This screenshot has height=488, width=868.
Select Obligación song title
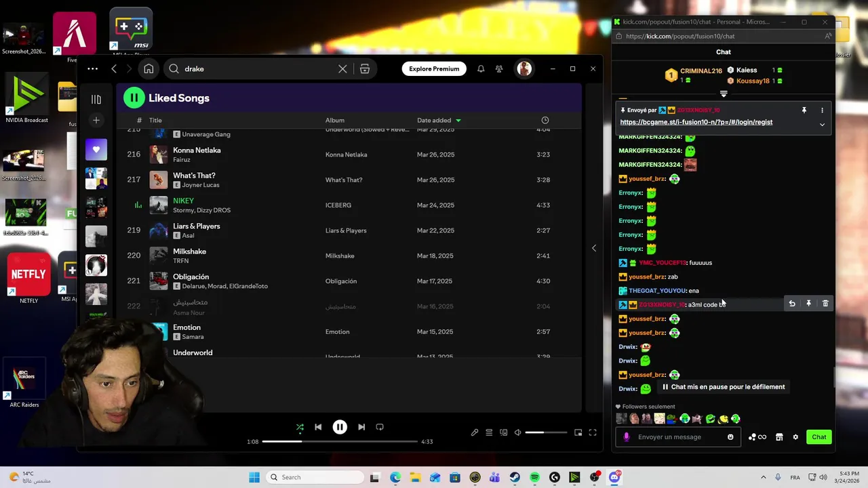(x=191, y=277)
